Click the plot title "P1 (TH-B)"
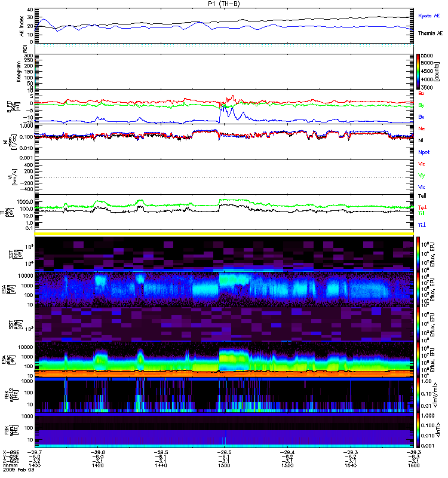The height and width of the screenshot is (478, 448). click(224, 4)
